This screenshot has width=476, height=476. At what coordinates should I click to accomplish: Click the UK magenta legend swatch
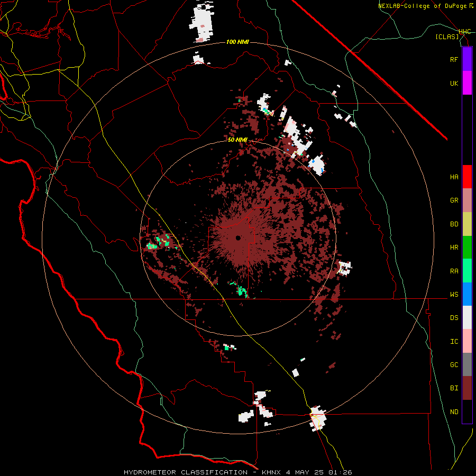(x=467, y=83)
